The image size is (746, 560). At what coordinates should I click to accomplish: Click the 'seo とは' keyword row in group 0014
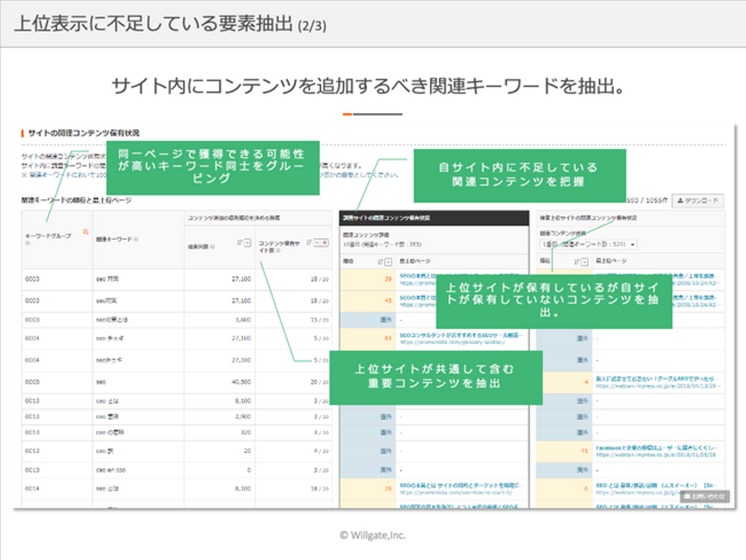(107, 489)
